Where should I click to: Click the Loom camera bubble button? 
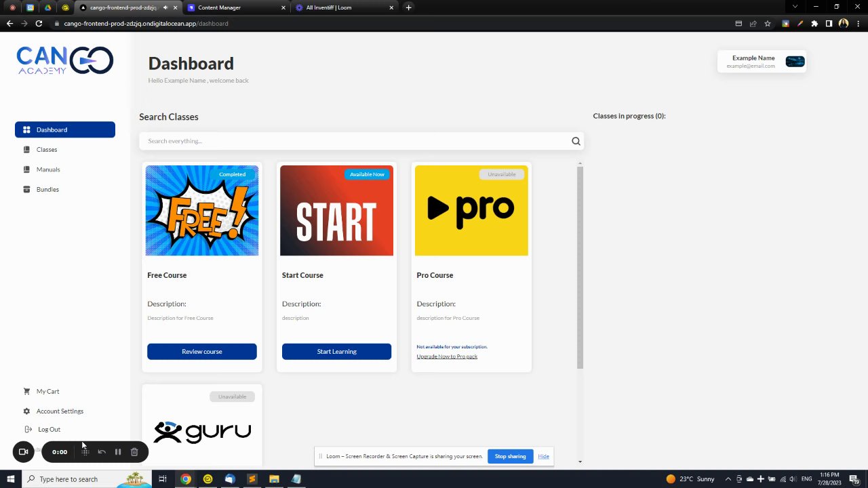click(23, 451)
